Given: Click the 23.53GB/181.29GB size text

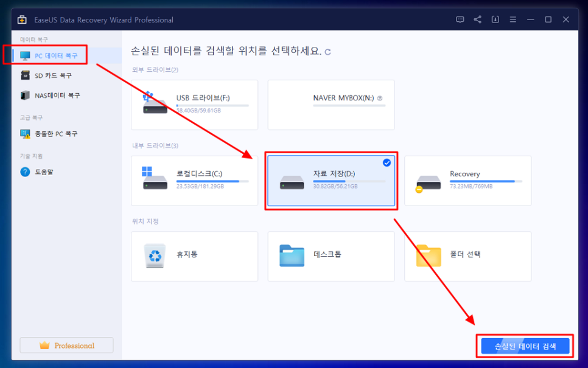Looking at the screenshot, I should pos(200,186).
